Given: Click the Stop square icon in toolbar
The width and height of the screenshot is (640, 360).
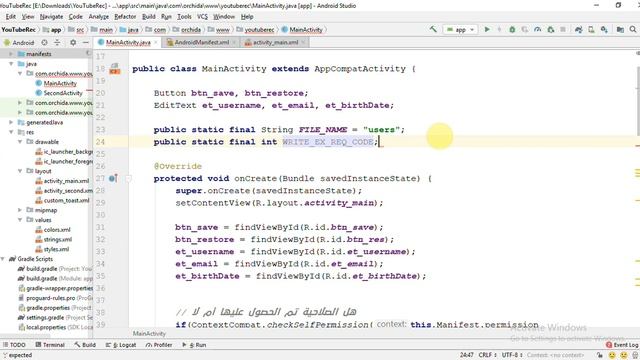Looking at the screenshot, I should pos(563,29).
